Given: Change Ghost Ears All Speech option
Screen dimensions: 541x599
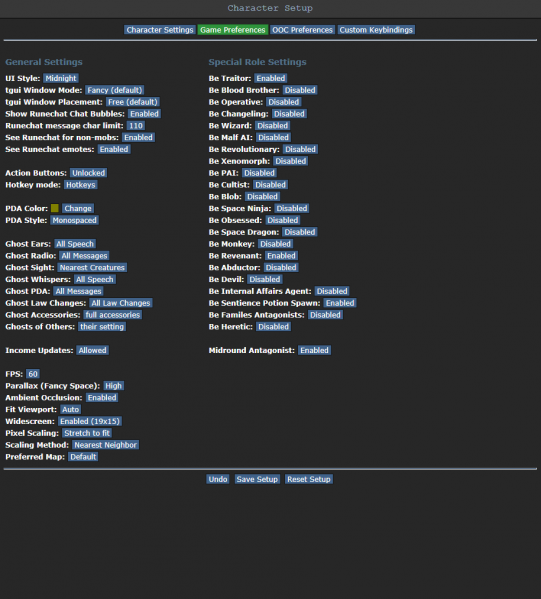Looking at the screenshot, I should click(75, 244).
